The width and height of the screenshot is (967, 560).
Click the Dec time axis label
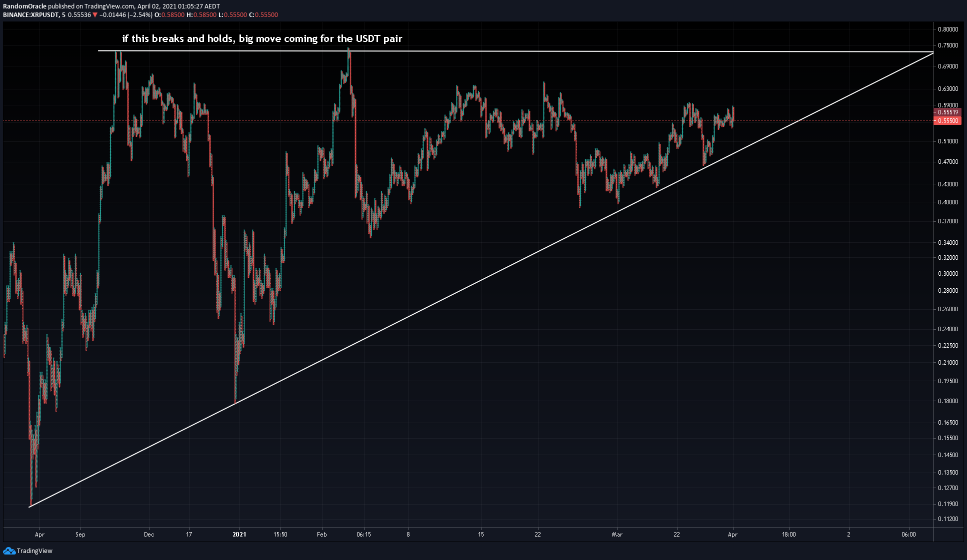[x=149, y=535]
